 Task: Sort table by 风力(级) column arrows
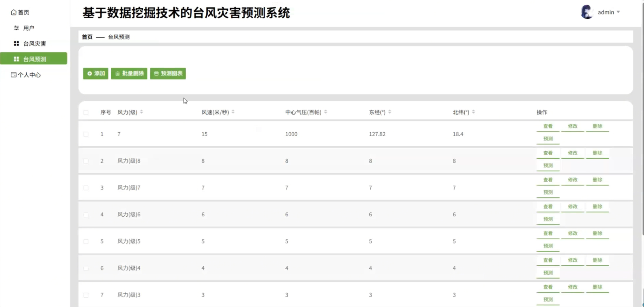142,112
